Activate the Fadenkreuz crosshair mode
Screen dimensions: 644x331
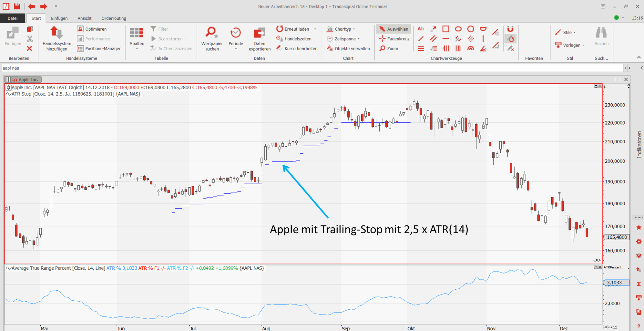[394, 39]
